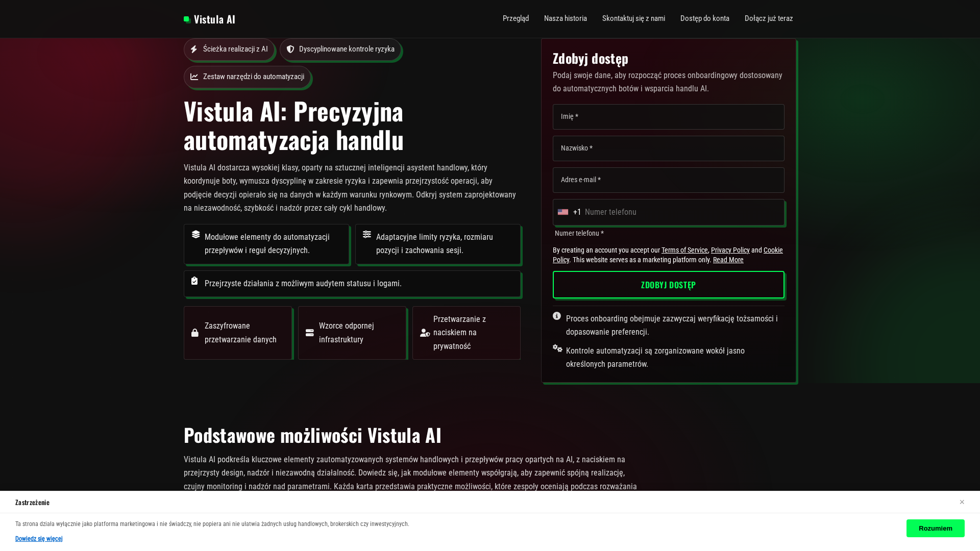Viewport: 980px width, 551px height.
Task: Focus the Nazwisko input field
Action: (x=669, y=148)
